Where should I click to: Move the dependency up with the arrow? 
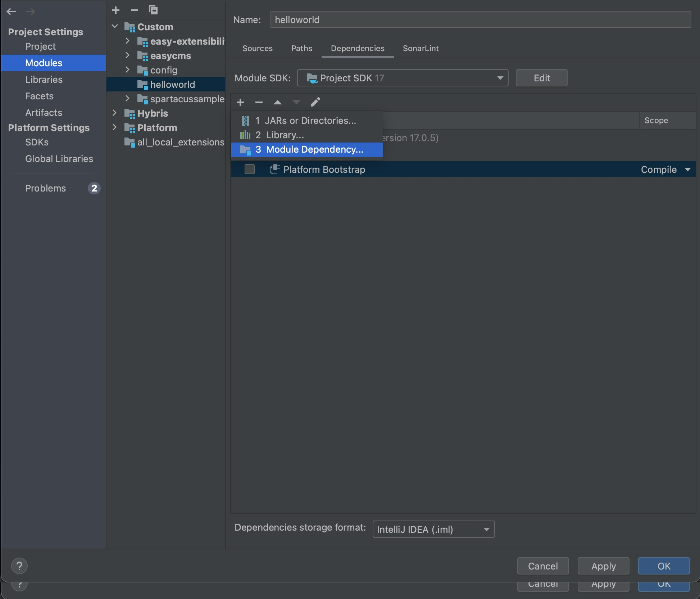pyautogui.click(x=278, y=102)
